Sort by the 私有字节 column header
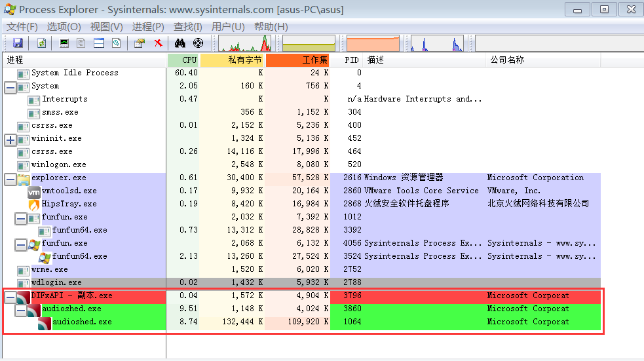 click(233, 60)
